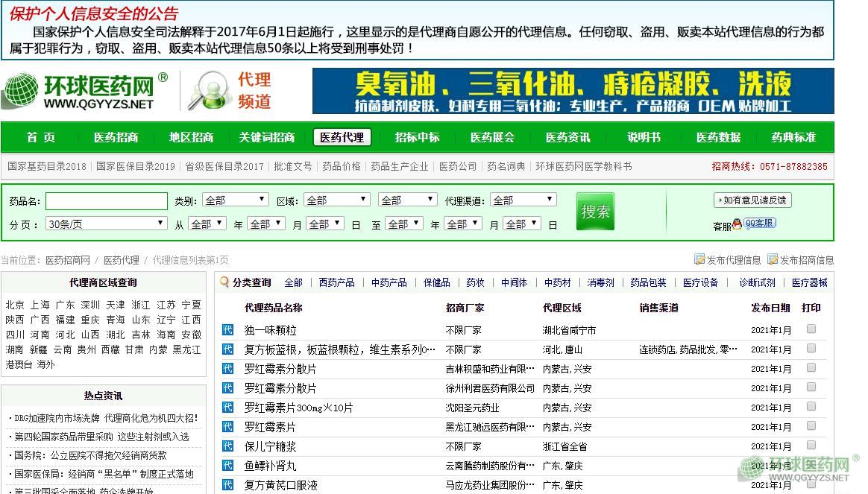Screen dimensions: 868x494
Task: Tick the print checkbox for 独一味颗粒
Action: coord(811,329)
